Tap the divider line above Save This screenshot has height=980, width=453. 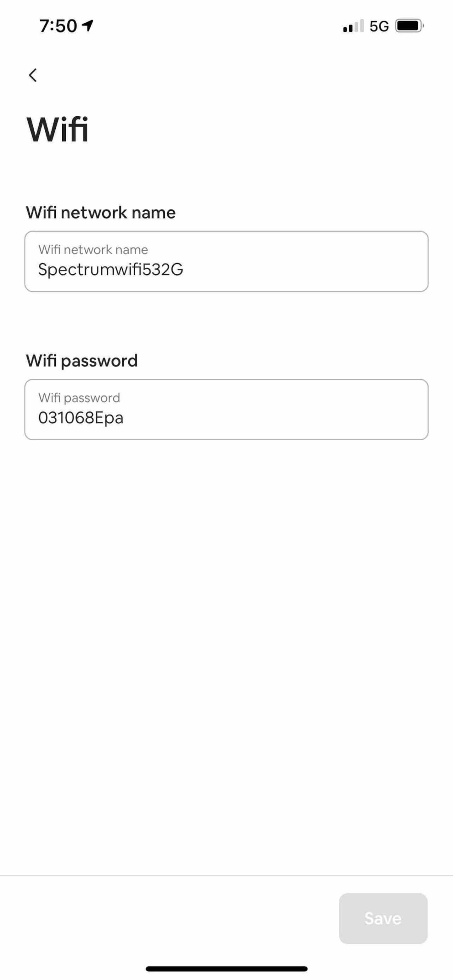(x=226, y=875)
